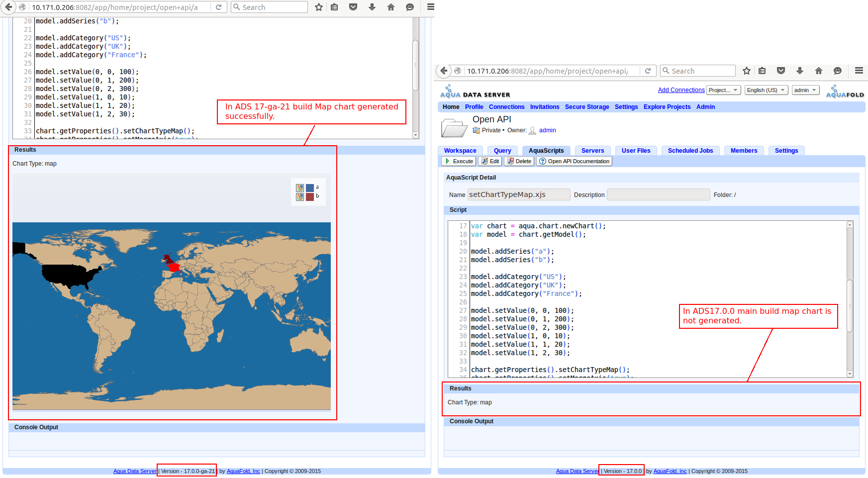Click the Search box in right browser window
The height and width of the screenshot is (478, 868).
point(698,71)
